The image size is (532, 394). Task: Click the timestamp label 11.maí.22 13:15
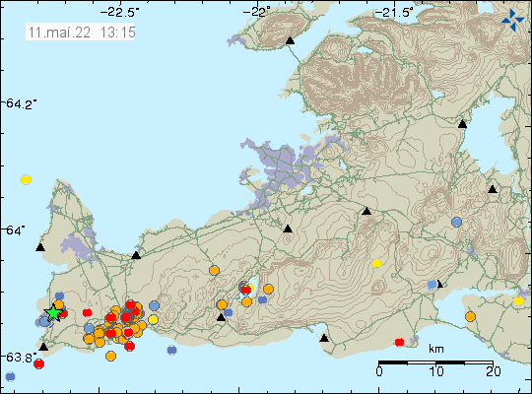(81, 33)
